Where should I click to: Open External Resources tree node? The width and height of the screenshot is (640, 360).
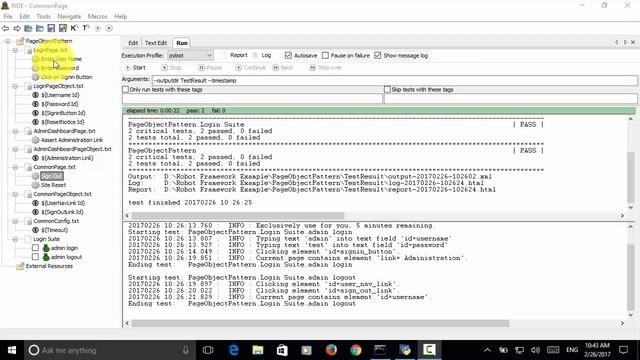[49, 266]
